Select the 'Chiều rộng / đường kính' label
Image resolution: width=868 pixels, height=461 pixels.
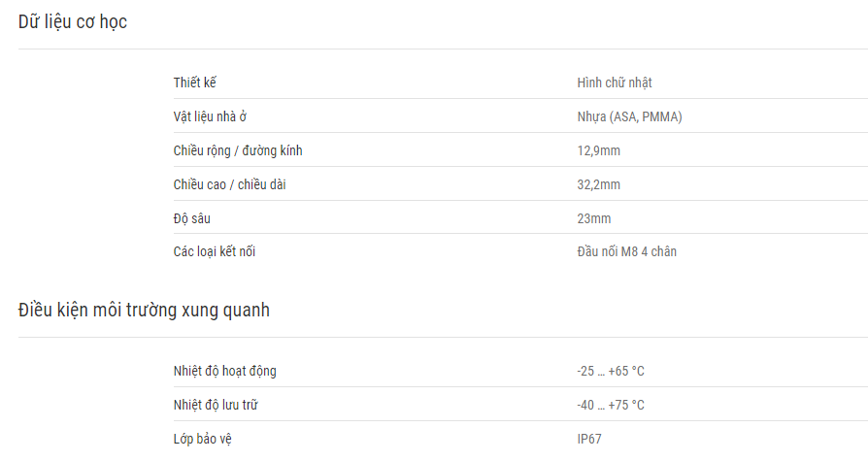238,150
